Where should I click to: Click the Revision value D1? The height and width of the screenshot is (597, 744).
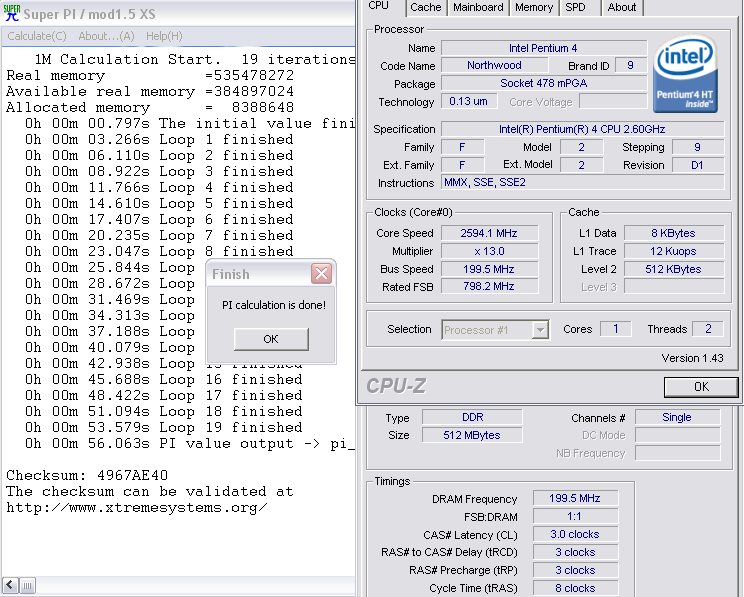click(x=698, y=165)
